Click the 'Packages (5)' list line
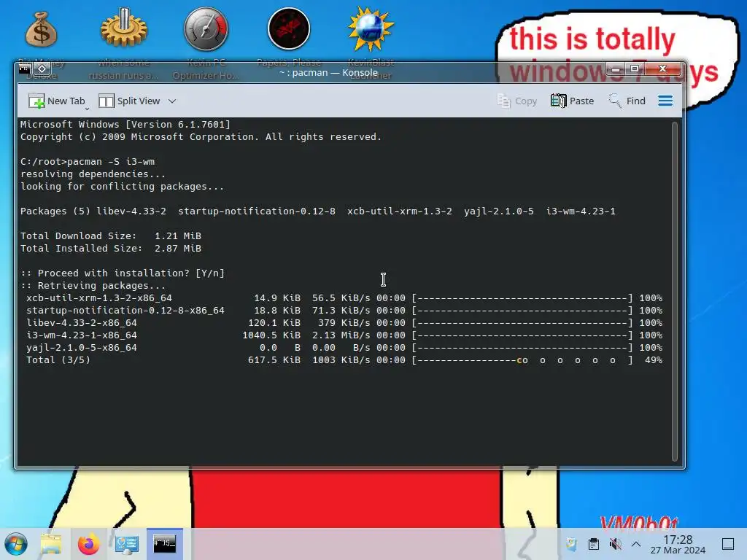747x560 pixels. (318, 211)
